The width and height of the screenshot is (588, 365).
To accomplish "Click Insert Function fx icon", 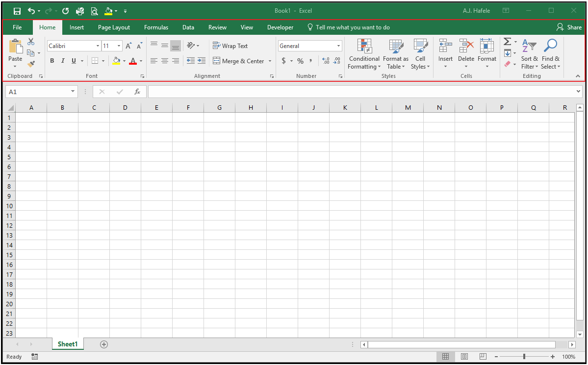I will point(137,92).
